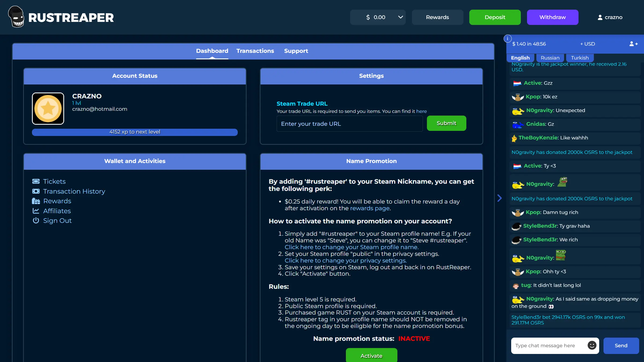
Task: Click the chat info 'i' icon
Action: [x=507, y=39]
